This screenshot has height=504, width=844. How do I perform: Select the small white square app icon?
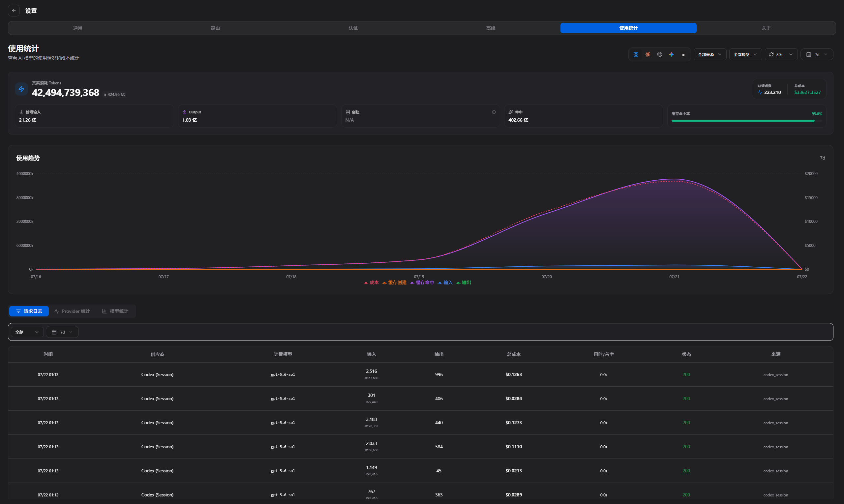pyautogui.click(x=683, y=54)
